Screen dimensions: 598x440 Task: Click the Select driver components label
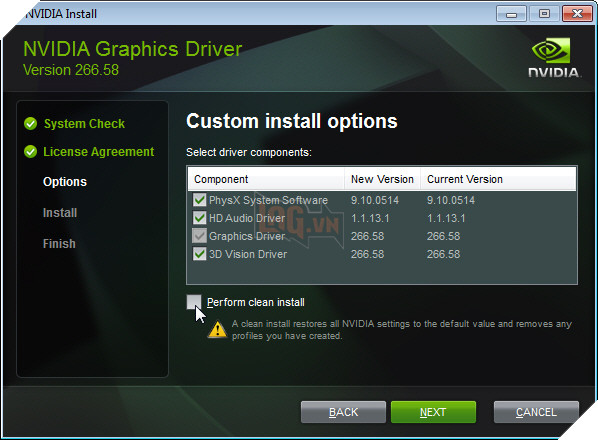(249, 152)
